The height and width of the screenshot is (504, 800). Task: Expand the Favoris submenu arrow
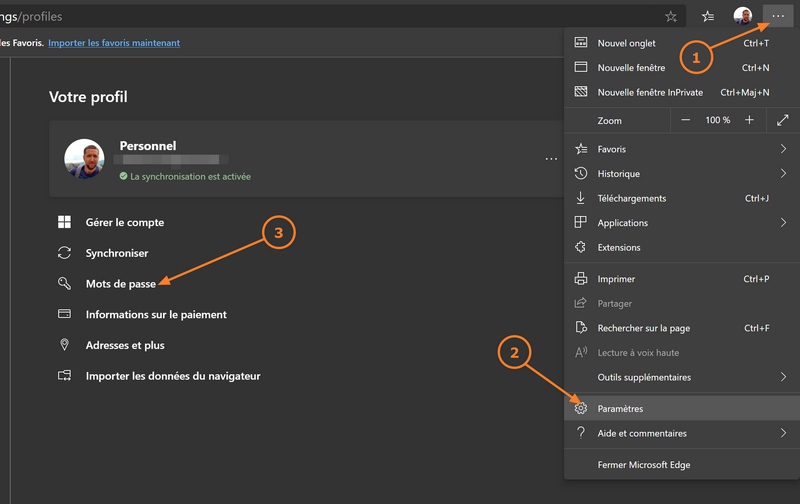[782, 149]
